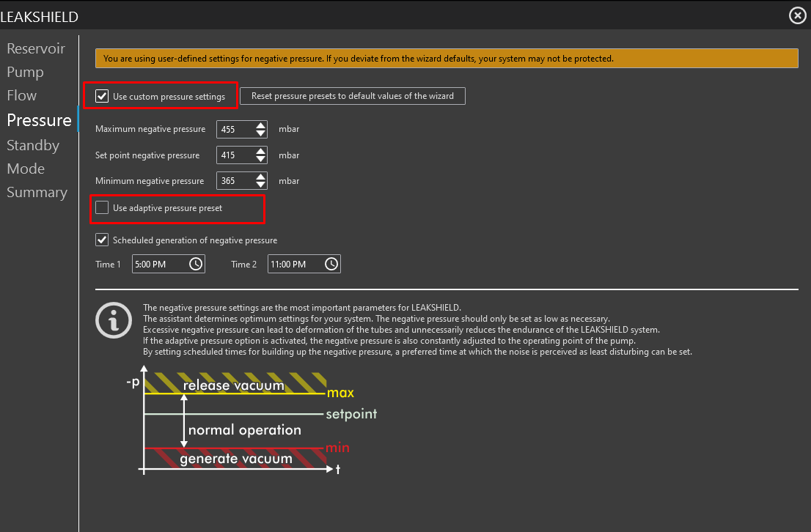Increase Maximum negative pressure with up arrow

pyautogui.click(x=261, y=125)
